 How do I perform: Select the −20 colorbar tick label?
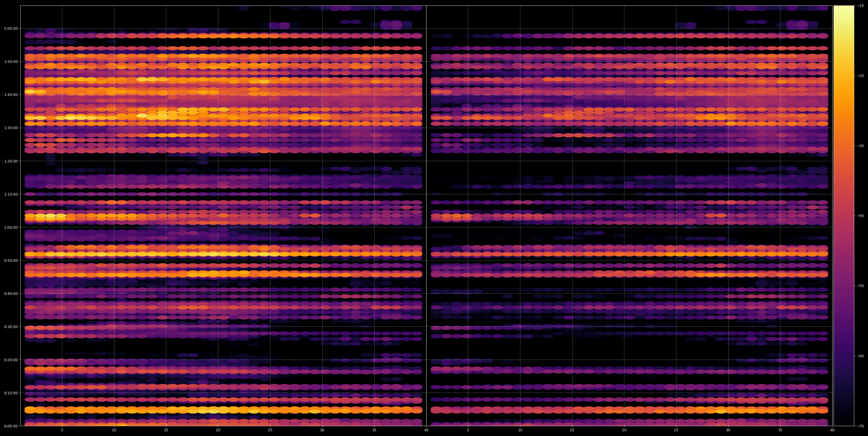coord(860,76)
